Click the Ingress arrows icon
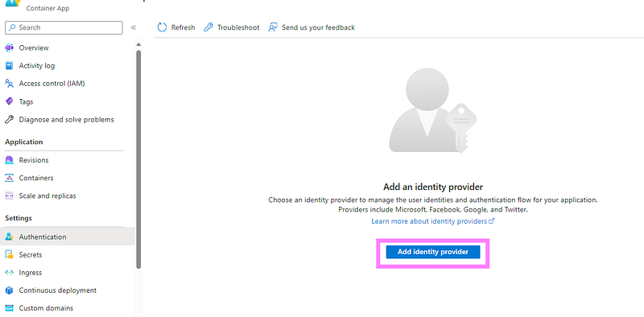 (9, 273)
